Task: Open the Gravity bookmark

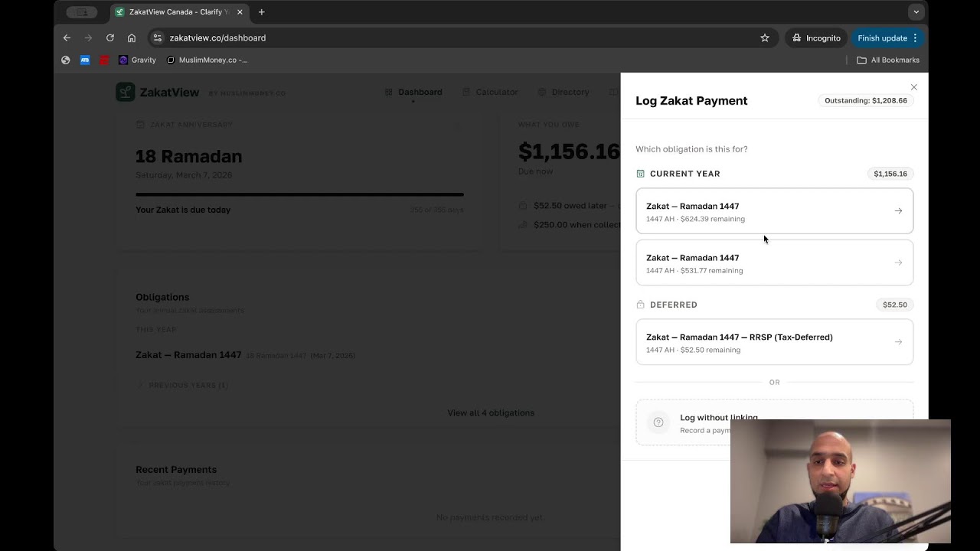Action: pos(137,60)
